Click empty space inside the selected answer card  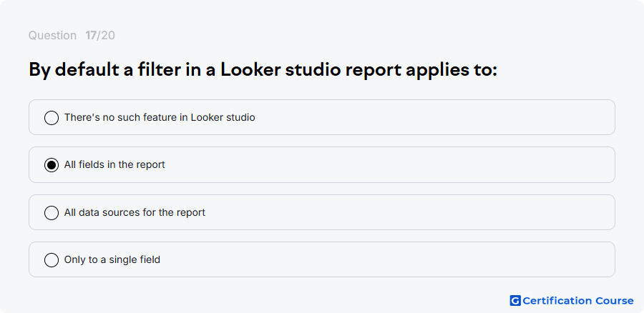tap(390, 164)
